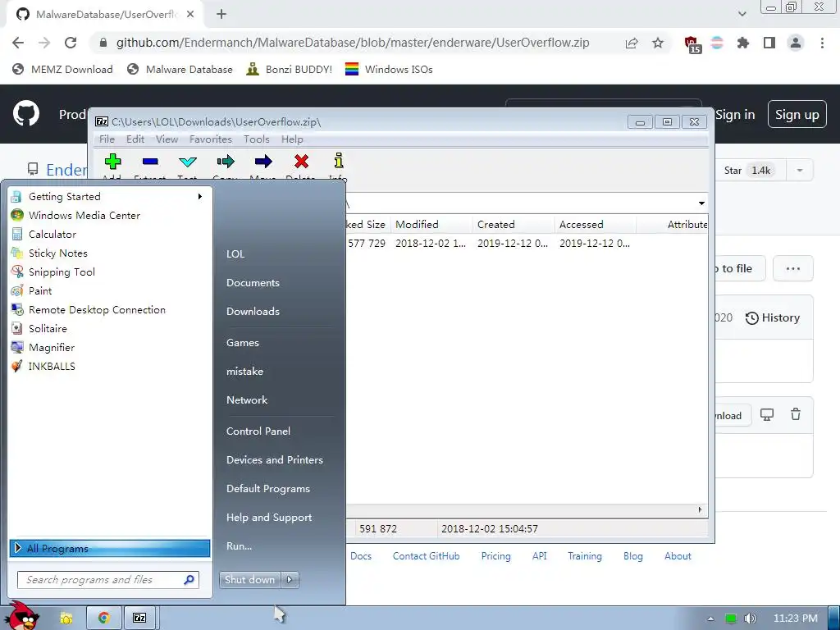Open Getting Started from Start menu
The image size is (840, 630).
[110, 197]
